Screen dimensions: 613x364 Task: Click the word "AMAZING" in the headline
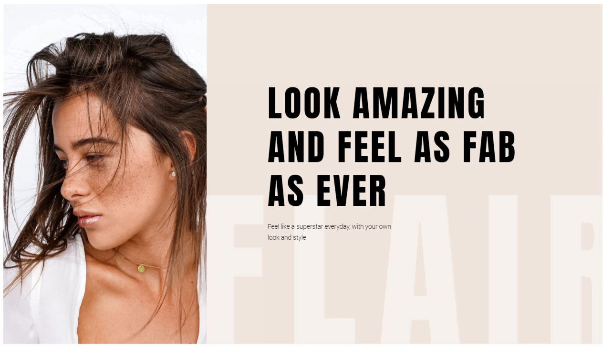pyautogui.click(x=418, y=103)
